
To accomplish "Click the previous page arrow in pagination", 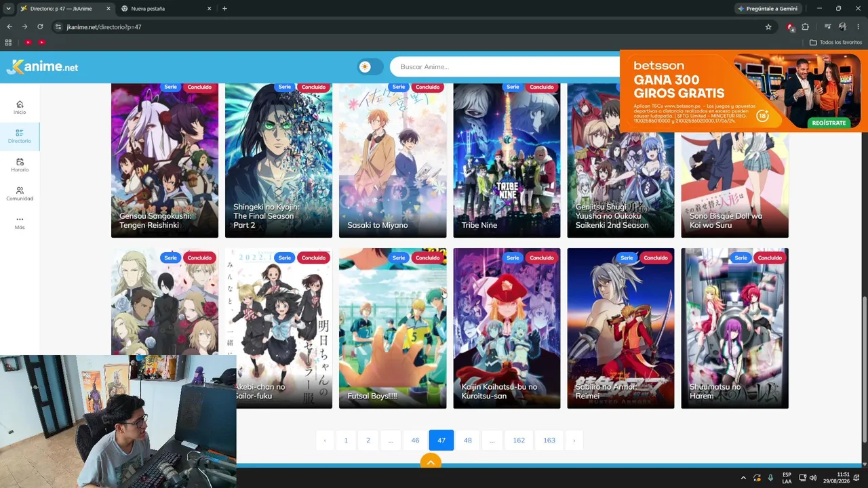I will [x=325, y=440].
